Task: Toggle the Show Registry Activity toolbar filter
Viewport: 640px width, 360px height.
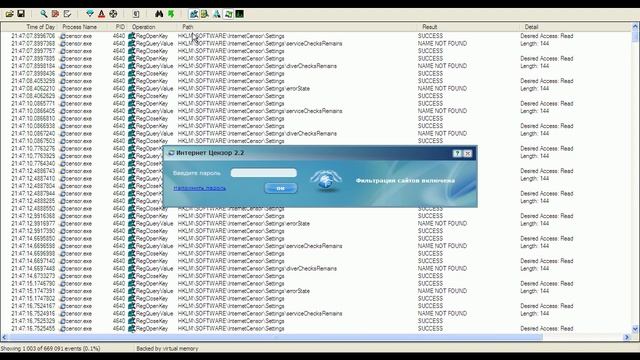Action: pyautogui.click(x=193, y=14)
